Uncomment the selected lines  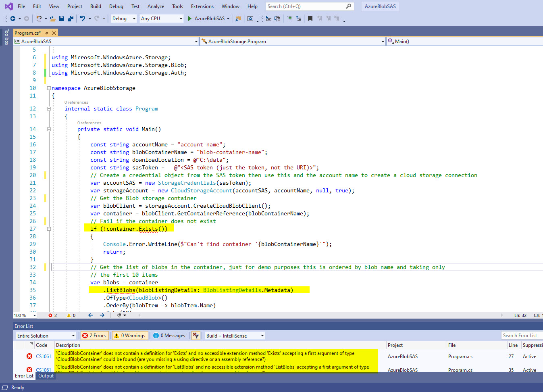pyautogui.click(x=298, y=19)
